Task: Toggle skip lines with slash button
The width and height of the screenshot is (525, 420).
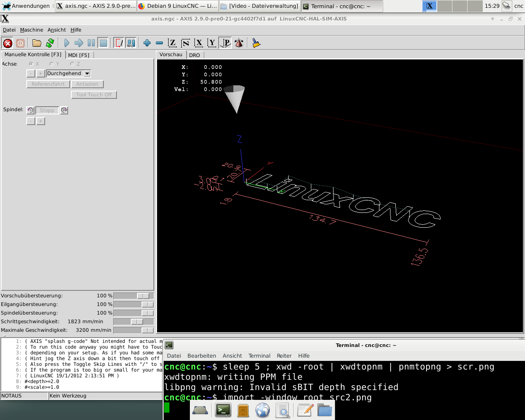Action: [x=119, y=43]
